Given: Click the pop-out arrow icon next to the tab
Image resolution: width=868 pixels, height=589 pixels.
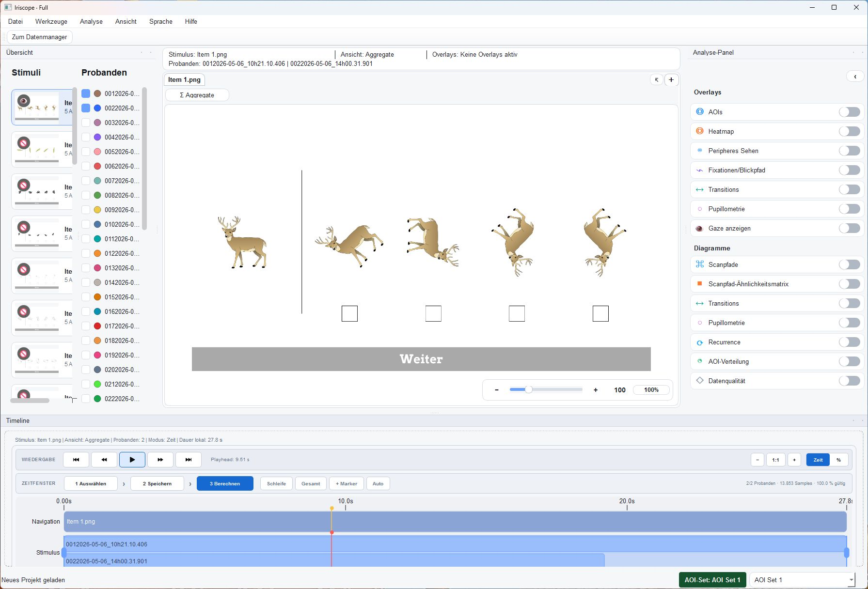Looking at the screenshot, I should click(656, 80).
